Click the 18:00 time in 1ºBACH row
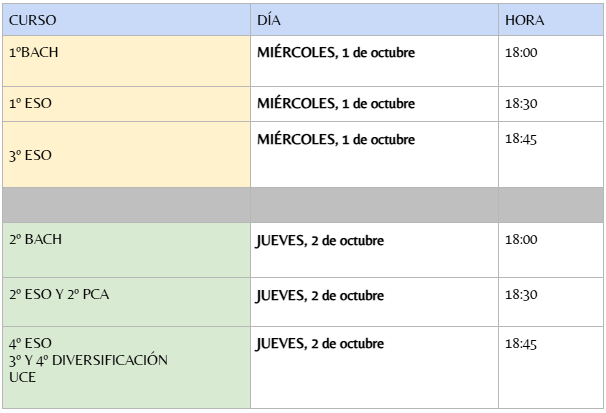Image resolution: width=606 pixels, height=413 pixels. [522, 52]
